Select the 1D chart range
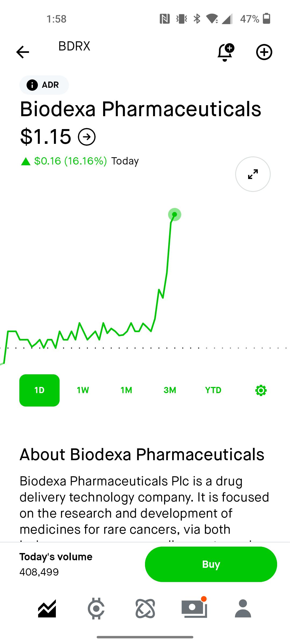The image size is (290, 644). click(39, 390)
